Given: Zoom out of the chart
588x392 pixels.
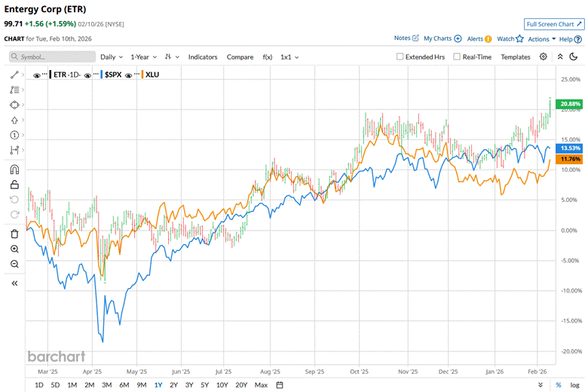Looking at the screenshot, I should point(14,264).
